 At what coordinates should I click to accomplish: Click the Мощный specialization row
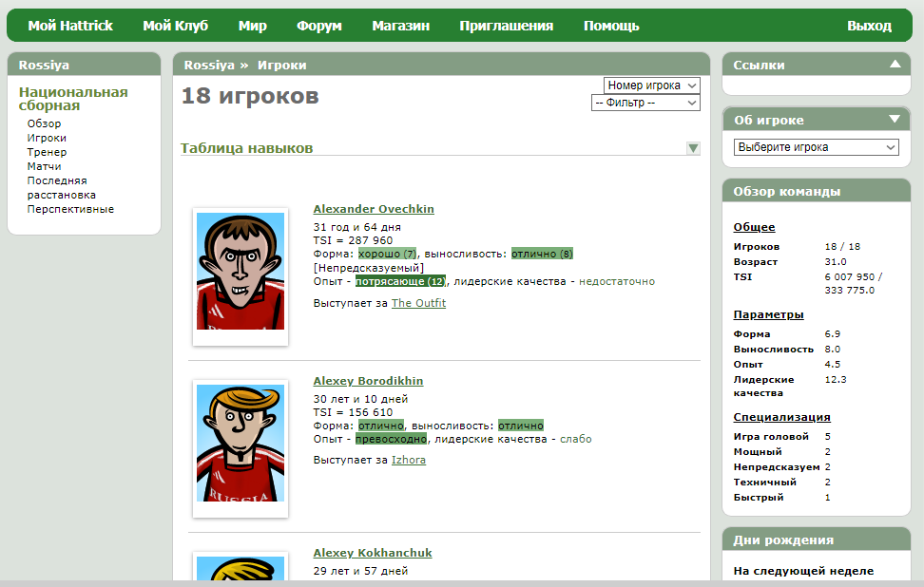tap(782, 451)
